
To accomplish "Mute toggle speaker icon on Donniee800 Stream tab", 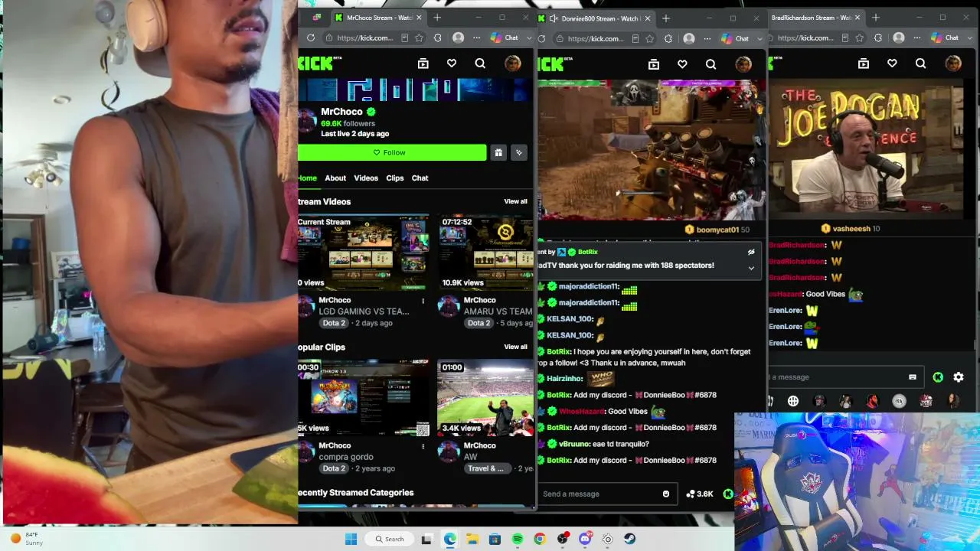I will click(x=554, y=18).
